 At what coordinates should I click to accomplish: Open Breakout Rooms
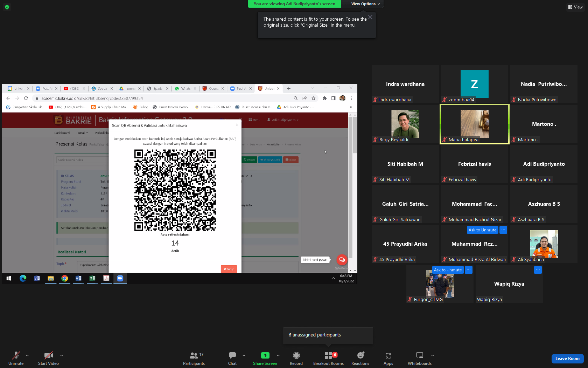click(328, 358)
